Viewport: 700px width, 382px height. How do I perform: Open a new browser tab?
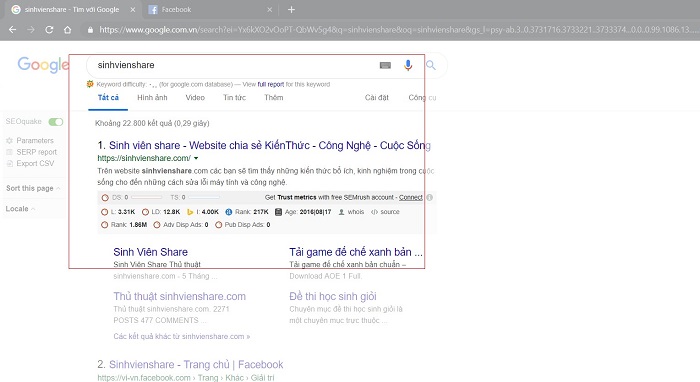pyautogui.click(x=291, y=9)
